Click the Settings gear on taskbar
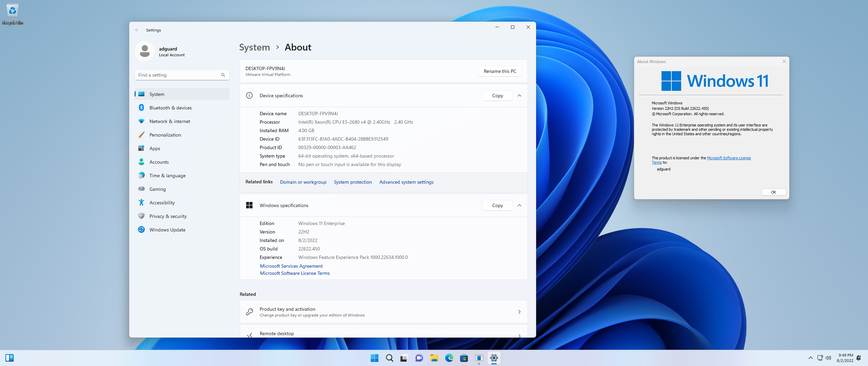Screen dimensions: 868x366 click(x=494, y=358)
